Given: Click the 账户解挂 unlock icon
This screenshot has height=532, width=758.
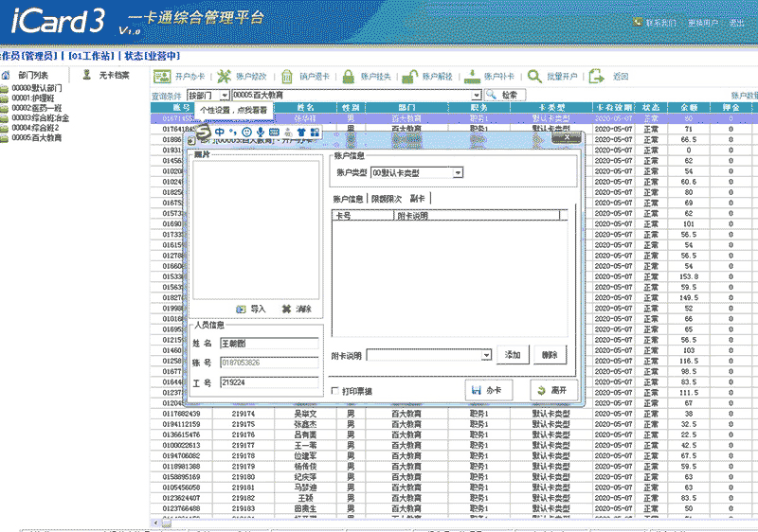Looking at the screenshot, I should [410, 77].
